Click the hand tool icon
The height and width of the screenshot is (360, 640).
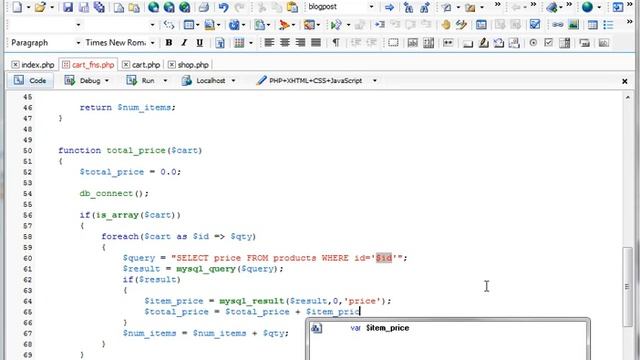446,25
